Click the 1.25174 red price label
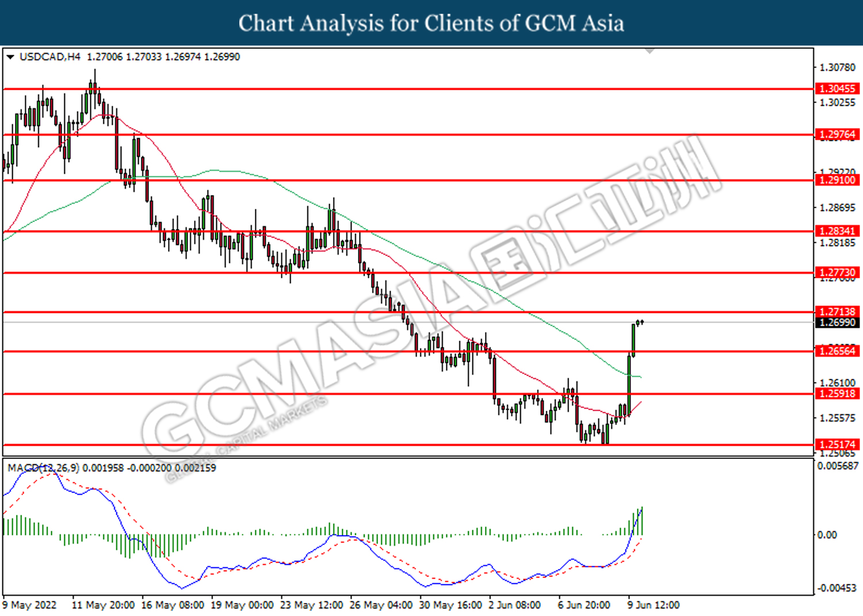Screen dimensions: 863x616 tap(838, 445)
